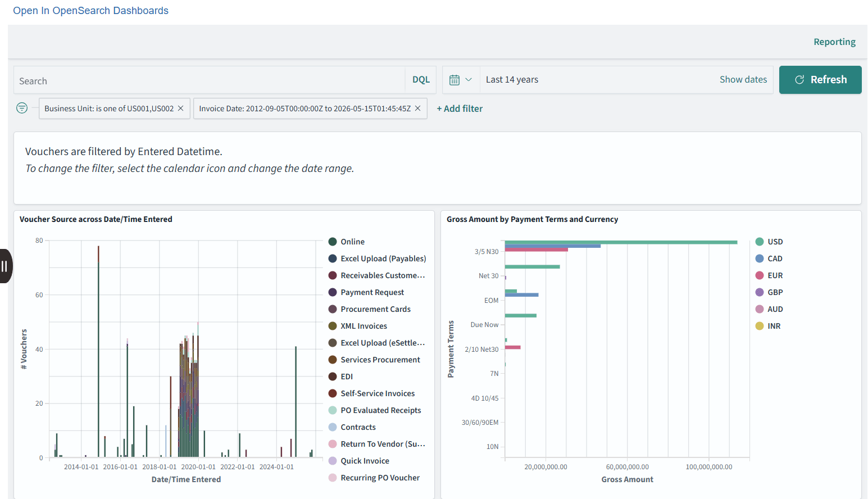This screenshot has height=499, width=868.
Task: Toggle CAD currency legend dot
Action: [760, 258]
